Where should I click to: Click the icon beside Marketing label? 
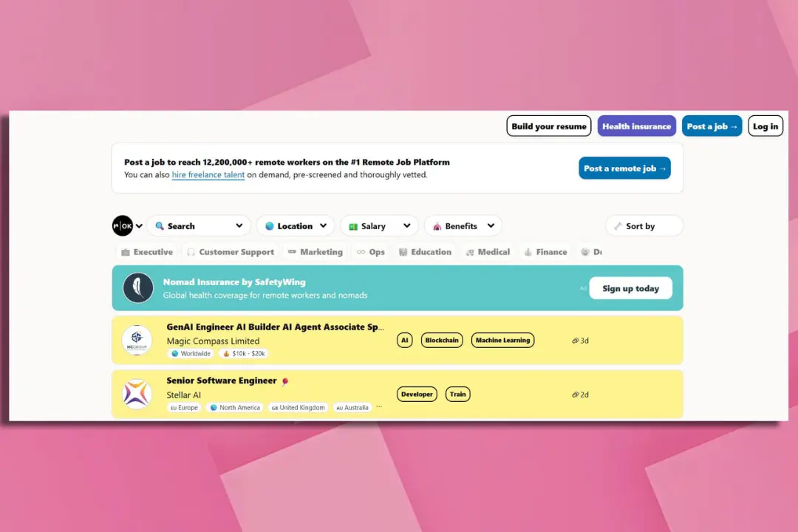[292, 252]
